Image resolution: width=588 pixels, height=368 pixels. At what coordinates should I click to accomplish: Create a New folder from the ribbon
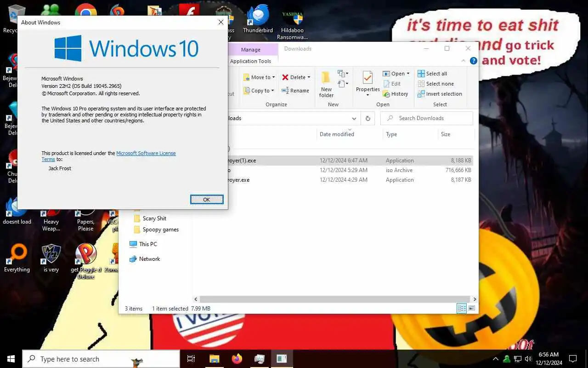tap(326, 84)
